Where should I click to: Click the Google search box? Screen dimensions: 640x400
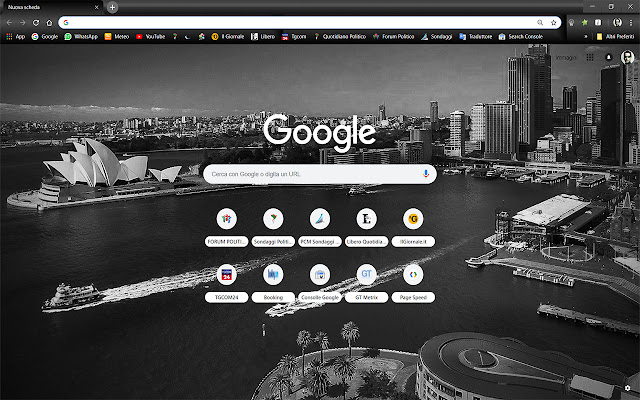pos(310,174)
